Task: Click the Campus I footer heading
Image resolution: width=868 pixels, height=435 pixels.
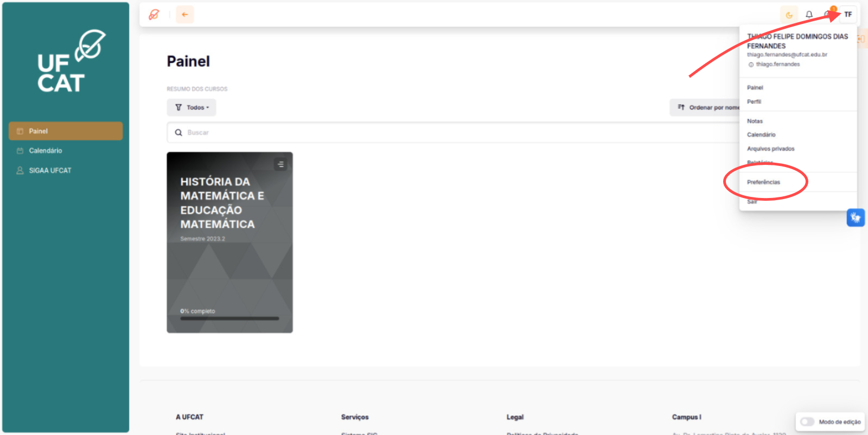Action: (686, 417)
